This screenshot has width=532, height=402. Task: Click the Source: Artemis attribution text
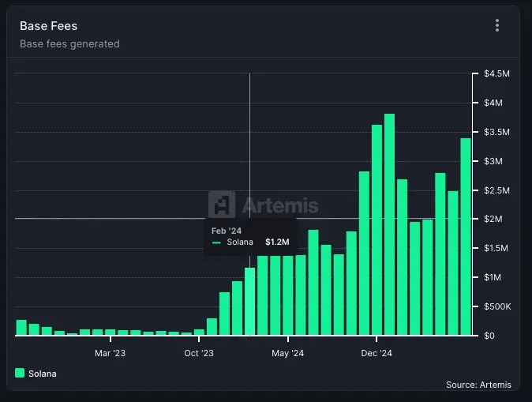[x=478, y=385]
